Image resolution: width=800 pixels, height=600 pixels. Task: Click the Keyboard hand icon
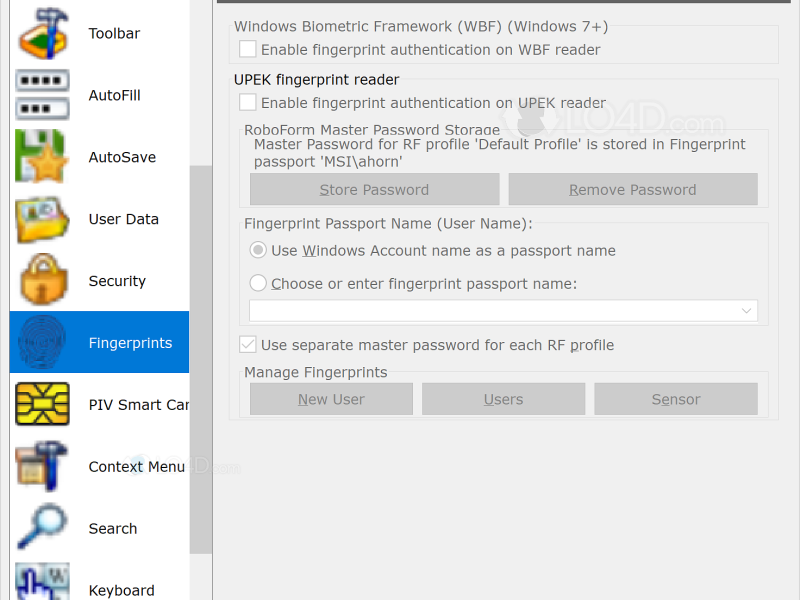pyautogui.click(x=42, y=582)
